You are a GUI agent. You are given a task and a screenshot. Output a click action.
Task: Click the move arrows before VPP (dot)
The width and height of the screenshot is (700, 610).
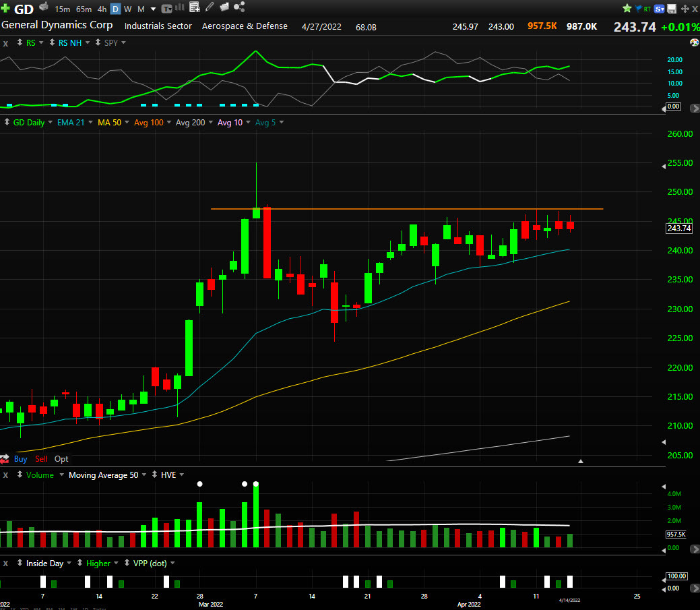127,563
